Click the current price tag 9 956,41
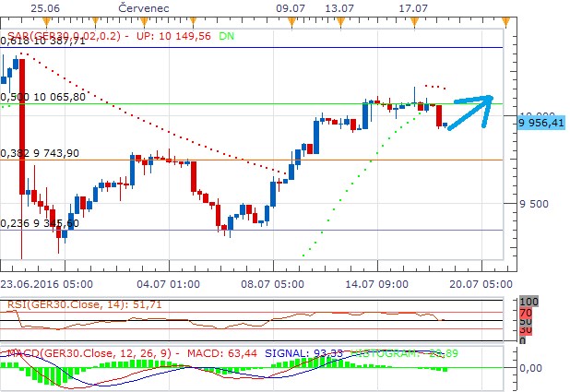This screenshot has width=570, height=392. pyautogui.click(x=540, y=121)
